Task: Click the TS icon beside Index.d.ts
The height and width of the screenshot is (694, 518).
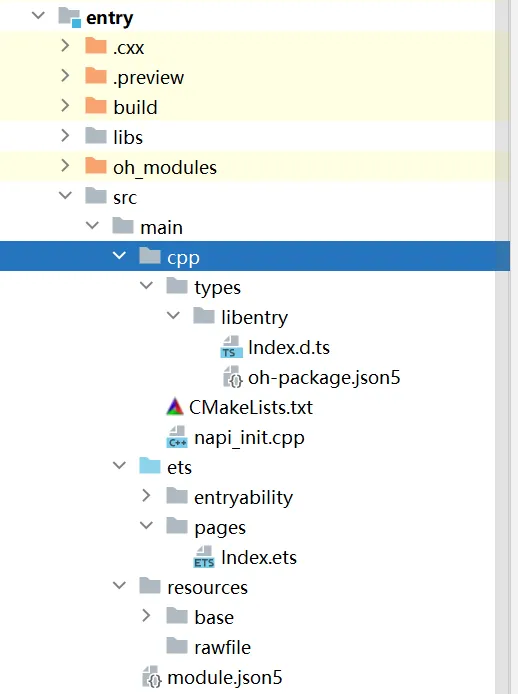Action: click(x=231, y=347)
